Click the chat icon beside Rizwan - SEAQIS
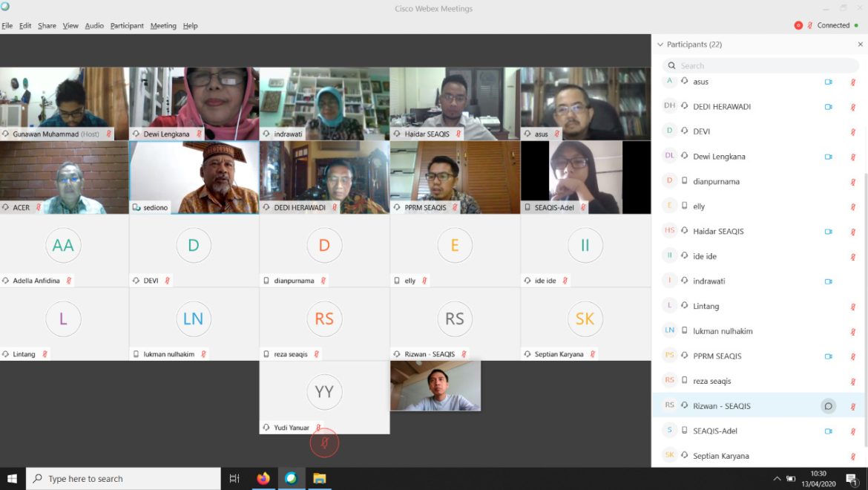 pos(828,406)
